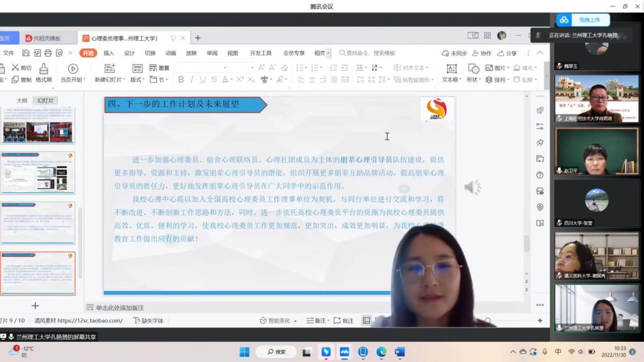This screenshot has height=362, width=644.
Task: Click zoom in plus on the status bar
Action: click(540, 321)
